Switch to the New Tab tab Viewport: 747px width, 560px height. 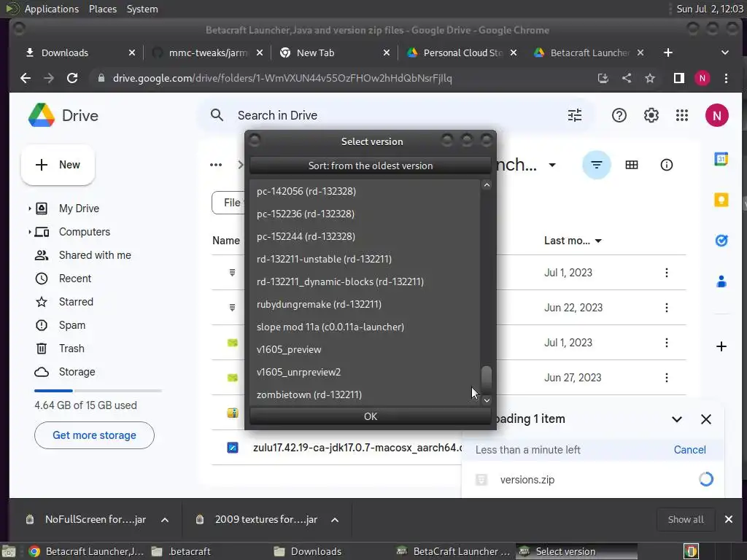coord(315,52)
